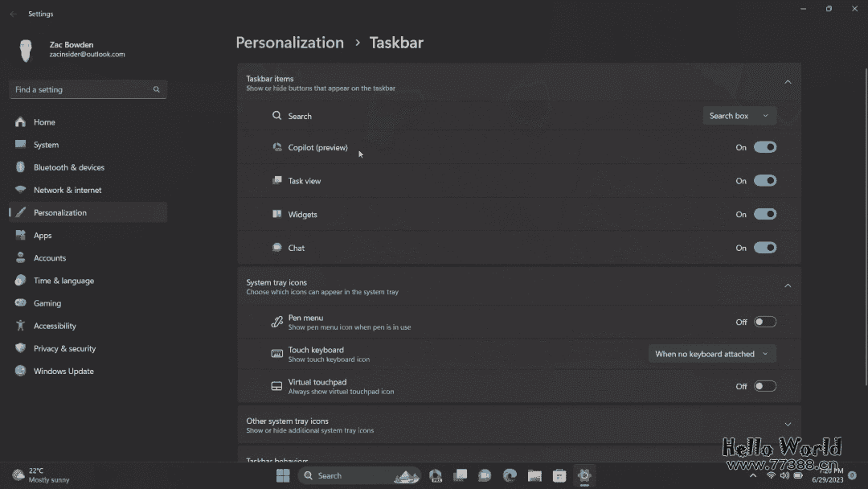Open File Explorer from the taskbar
The image size is (868, 489).
[534, 475]
